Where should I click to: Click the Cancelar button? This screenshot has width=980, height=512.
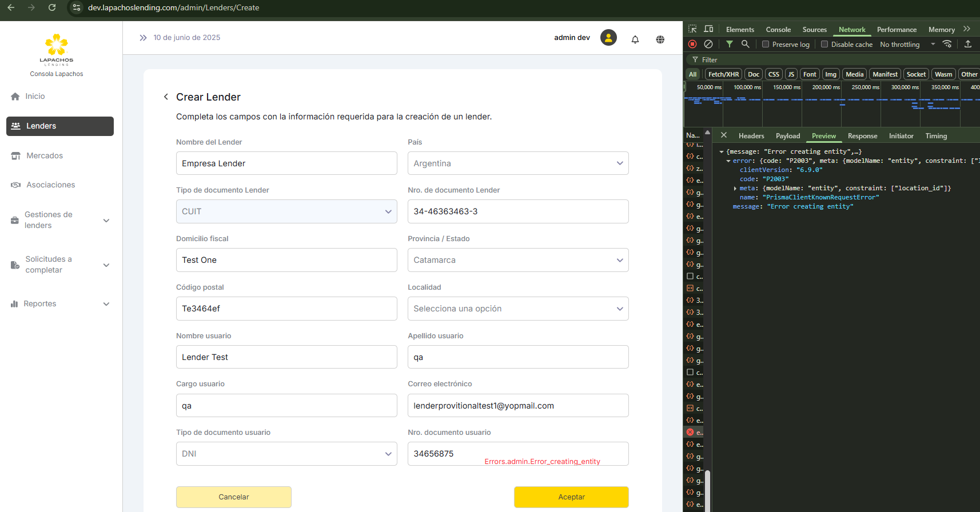233,497
